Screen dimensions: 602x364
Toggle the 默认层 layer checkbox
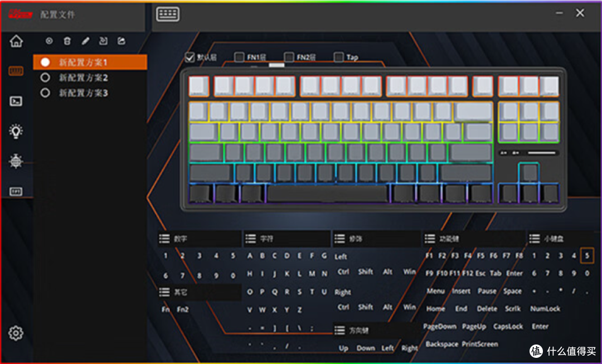190,57
